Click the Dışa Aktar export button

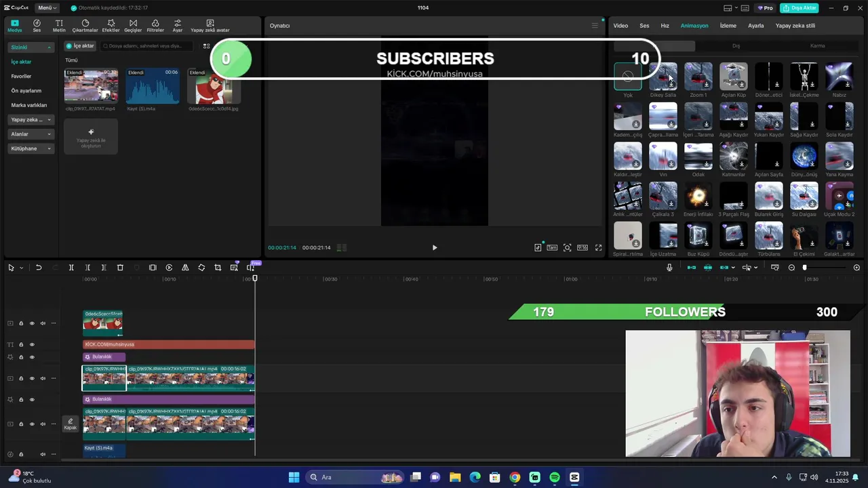tap(800, 8)
